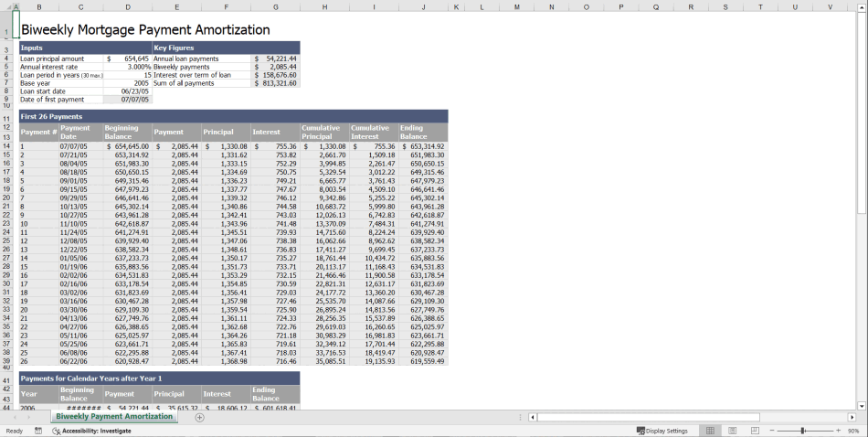Select the loan period value 15

tap(128, 75)
